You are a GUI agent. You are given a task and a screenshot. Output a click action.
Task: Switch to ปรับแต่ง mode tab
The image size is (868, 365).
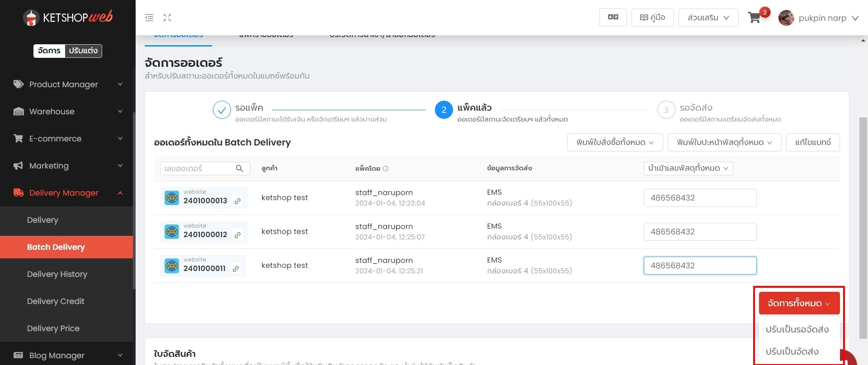click(83, 51)
